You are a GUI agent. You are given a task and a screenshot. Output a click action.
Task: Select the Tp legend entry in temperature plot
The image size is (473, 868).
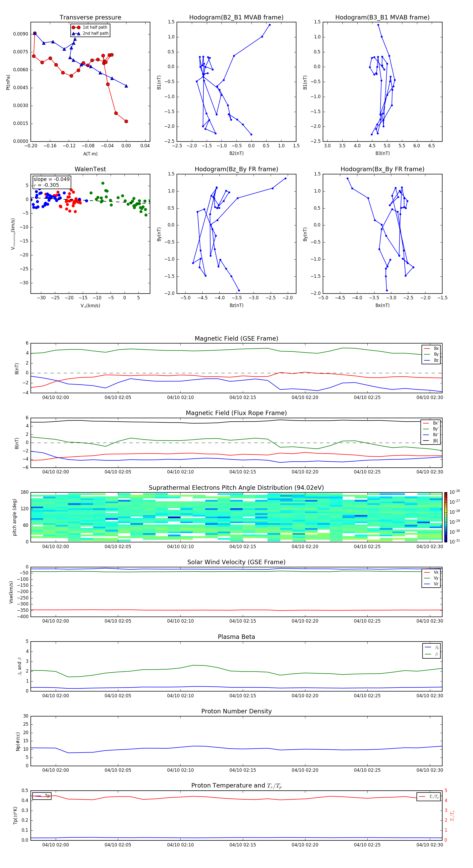[42, 796]
